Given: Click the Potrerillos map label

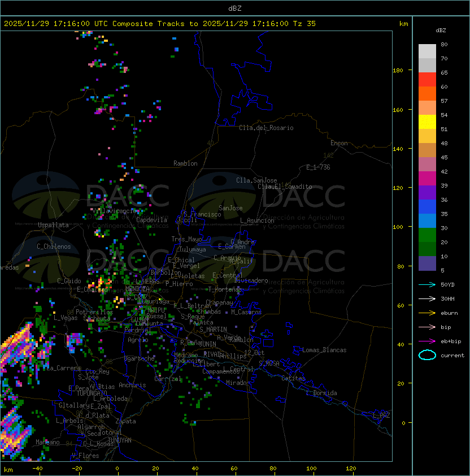Looking at the screenshot, I should [94, 312].
